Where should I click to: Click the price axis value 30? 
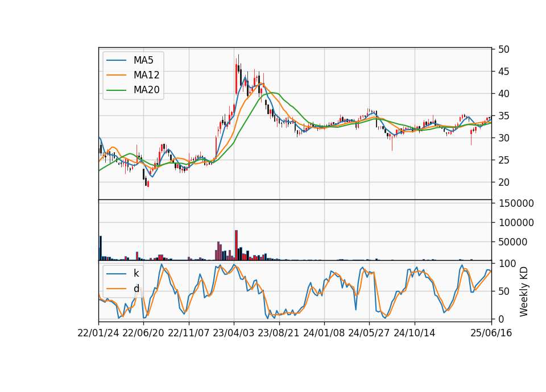point(504,138)
